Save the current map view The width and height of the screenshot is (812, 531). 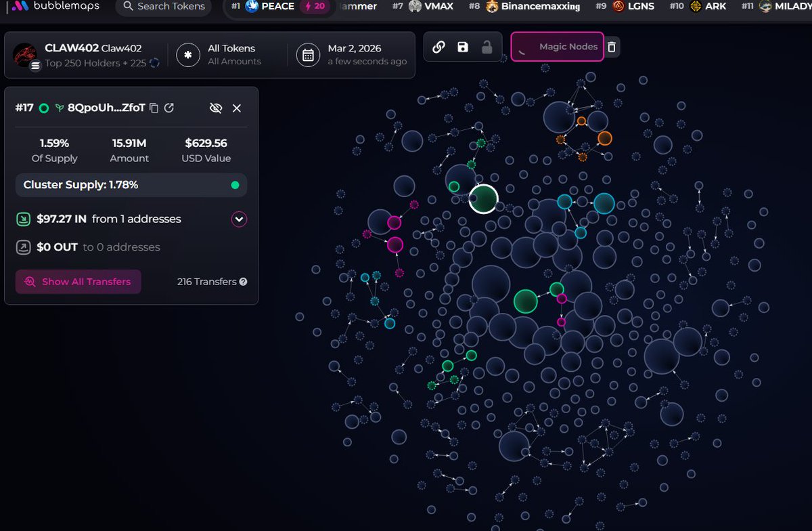[x=463, y=47]
